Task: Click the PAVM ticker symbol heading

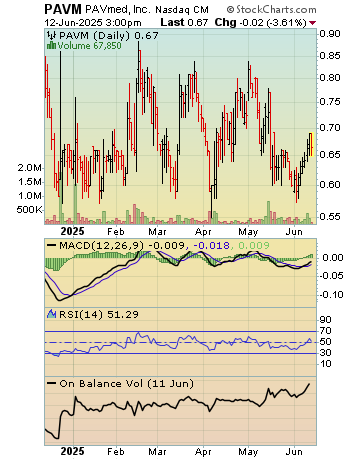Action: point(63,9)
